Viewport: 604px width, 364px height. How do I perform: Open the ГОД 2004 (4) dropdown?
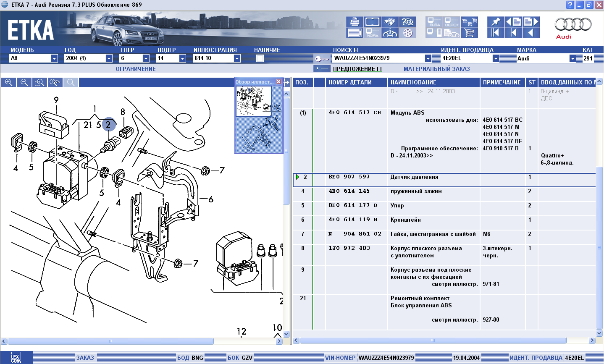(x=109, y=58)
